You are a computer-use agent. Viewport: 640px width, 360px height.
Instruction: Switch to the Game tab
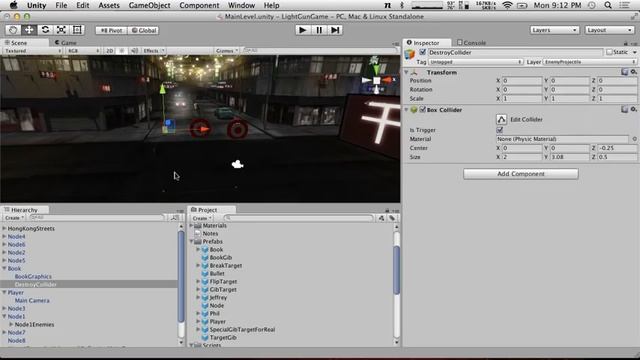pyautogui.click(x=65, y=42)
